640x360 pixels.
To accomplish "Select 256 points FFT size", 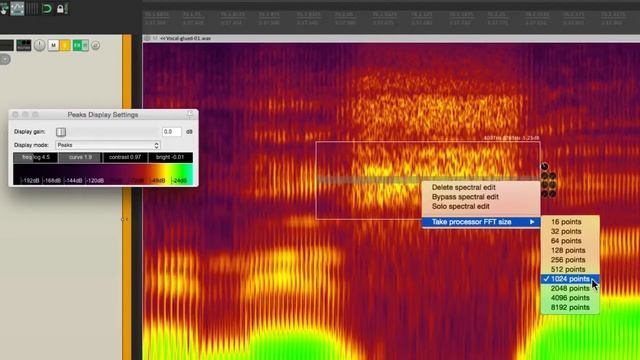I will coord(570,260).
